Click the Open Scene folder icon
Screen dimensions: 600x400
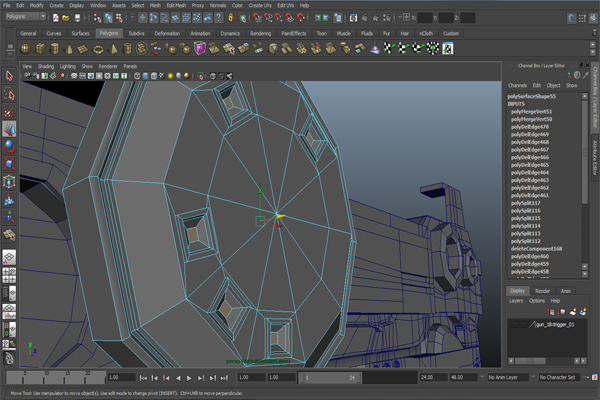pyautogui.click(x=66, y=18)
